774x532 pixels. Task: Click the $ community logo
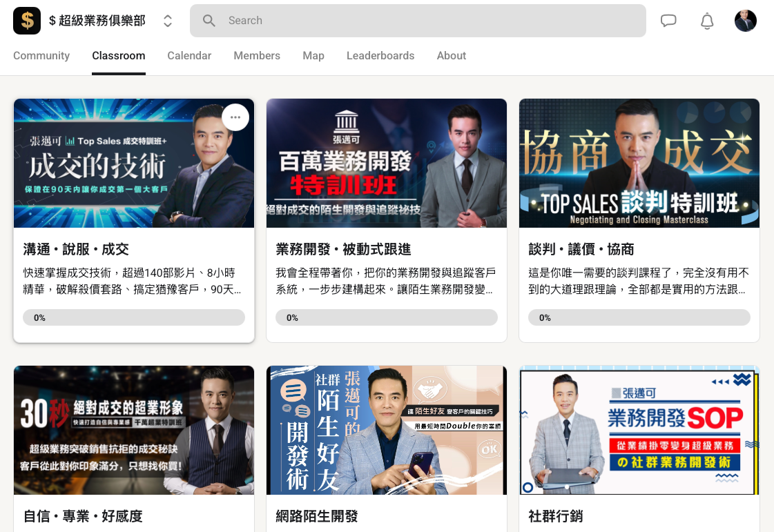(x=27, y=21)
